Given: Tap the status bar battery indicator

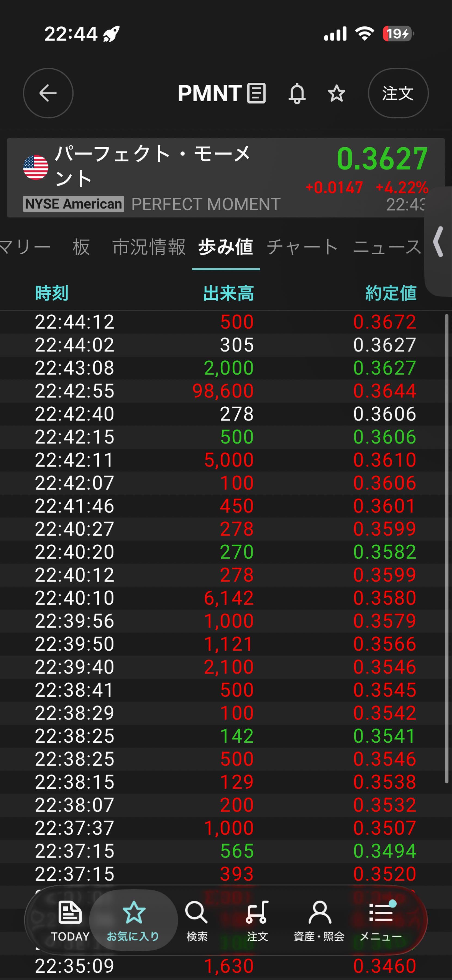Looking at the screenshot, I should point(398,34).
